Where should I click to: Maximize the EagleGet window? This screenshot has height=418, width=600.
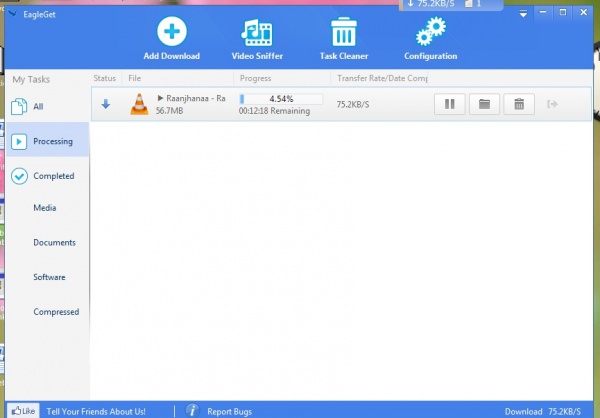coord(563,12)
